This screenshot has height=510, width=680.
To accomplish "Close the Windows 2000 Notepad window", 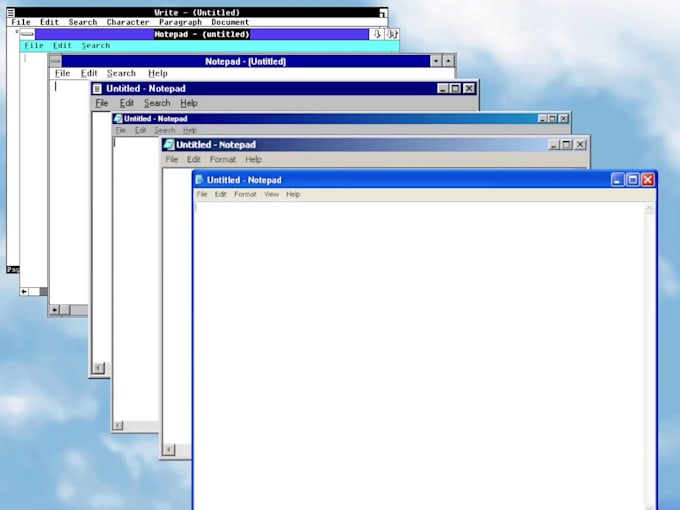I will tap(580, 145).
